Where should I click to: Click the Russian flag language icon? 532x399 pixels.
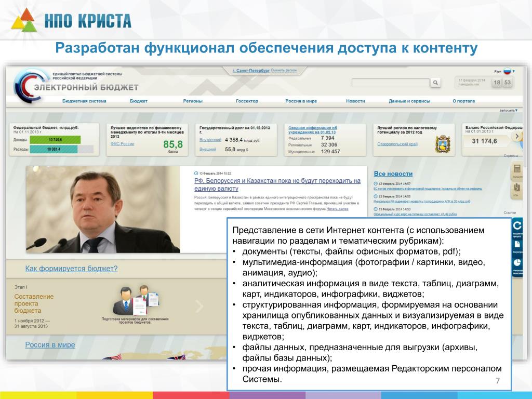click(507, 71)
